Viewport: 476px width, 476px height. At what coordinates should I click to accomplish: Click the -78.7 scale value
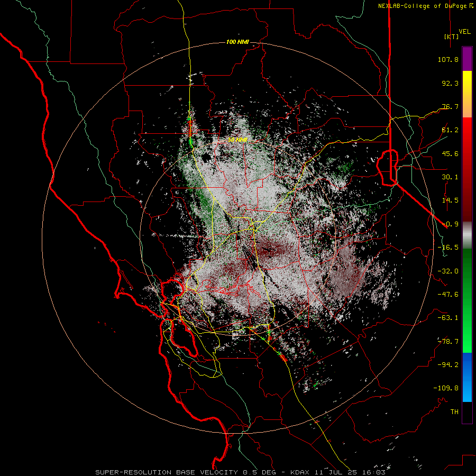tap(448, 342)
